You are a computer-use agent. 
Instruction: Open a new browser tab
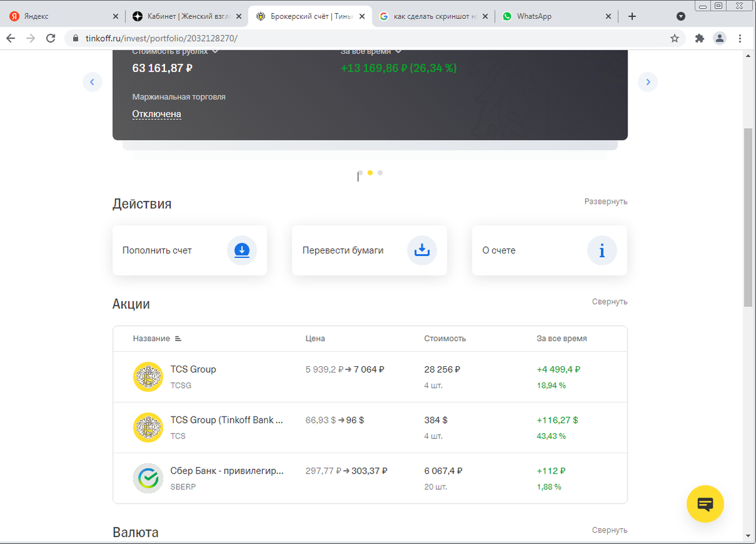(633, 16)
